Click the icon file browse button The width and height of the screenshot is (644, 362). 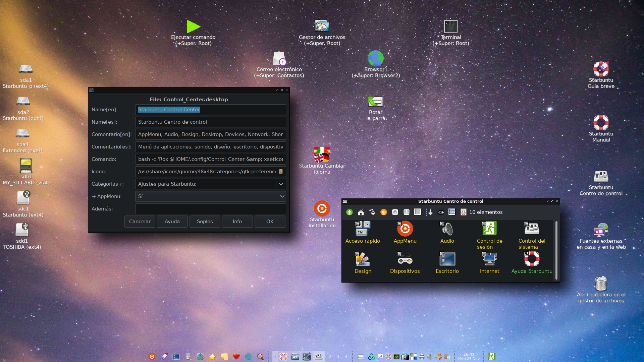click(x=281, y=172)
